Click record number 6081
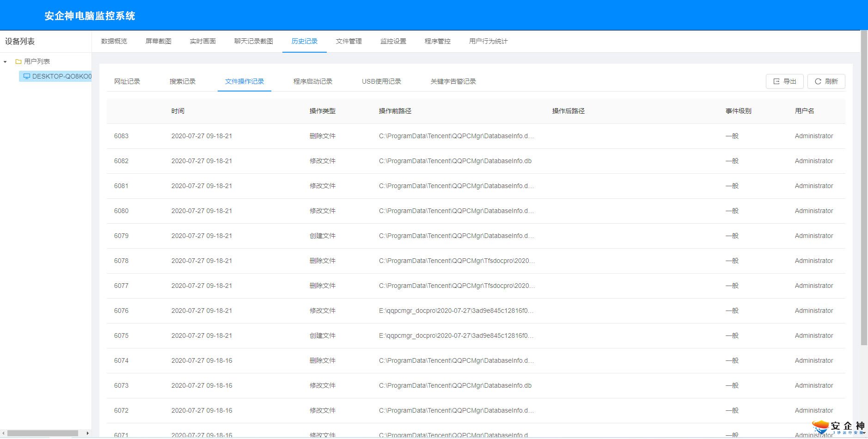Screen dimensions: 868x439 tap(121, 186)
